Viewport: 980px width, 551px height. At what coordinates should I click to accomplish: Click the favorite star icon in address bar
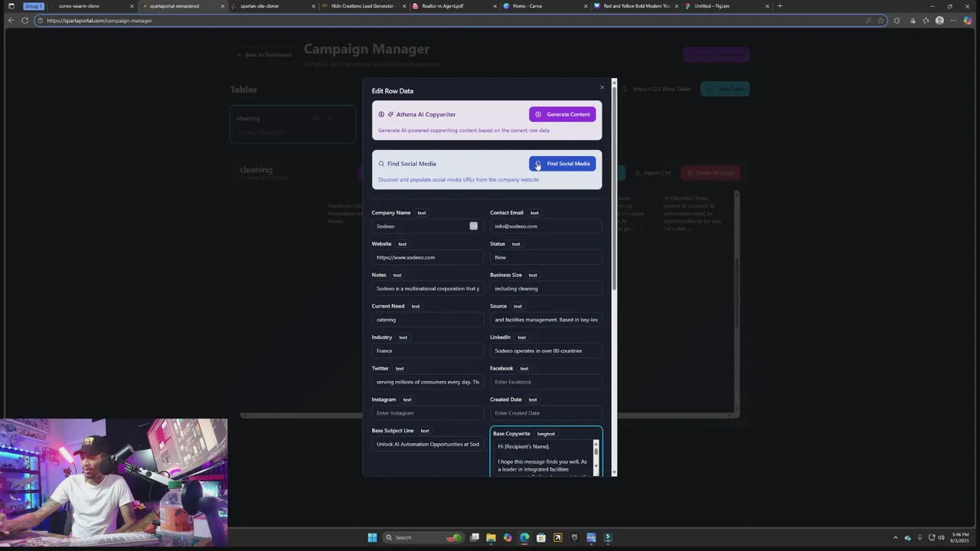coord(880,21)
